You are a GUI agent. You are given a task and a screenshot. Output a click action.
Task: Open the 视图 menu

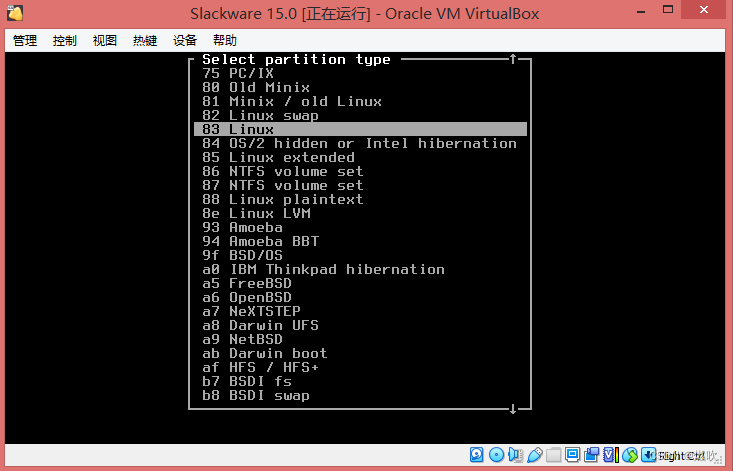click(x=105, y=41)
